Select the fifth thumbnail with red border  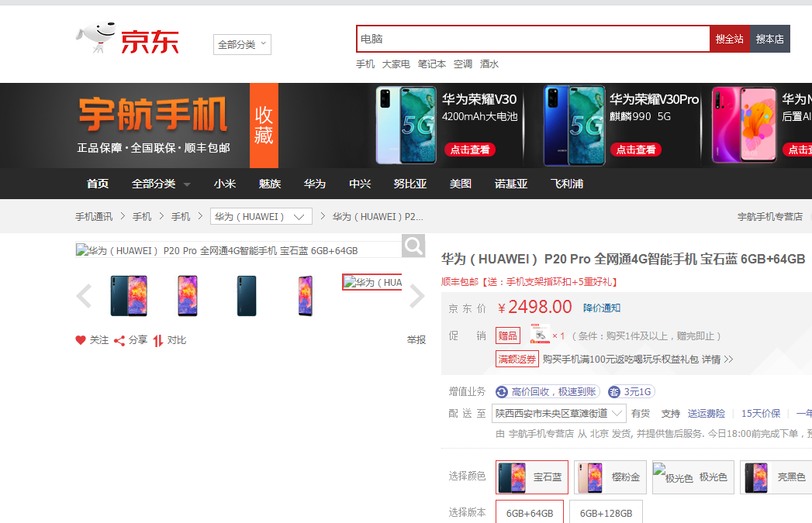click(x=371, y=283)
